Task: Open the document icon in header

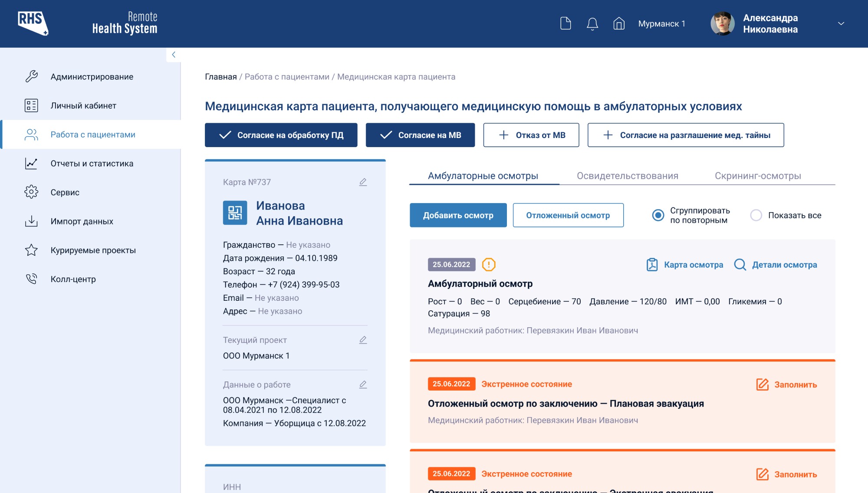Action: coord(566,23)
